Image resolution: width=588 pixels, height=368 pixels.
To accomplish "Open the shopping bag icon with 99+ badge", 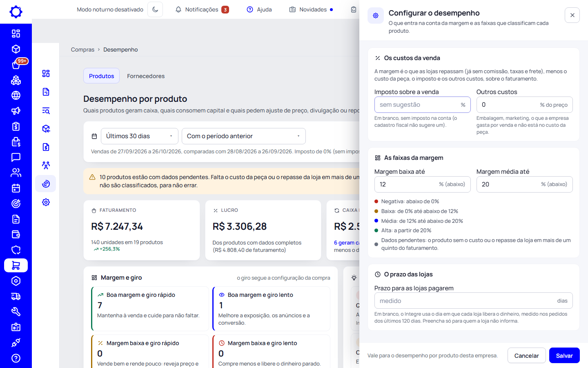I will 16,65.
